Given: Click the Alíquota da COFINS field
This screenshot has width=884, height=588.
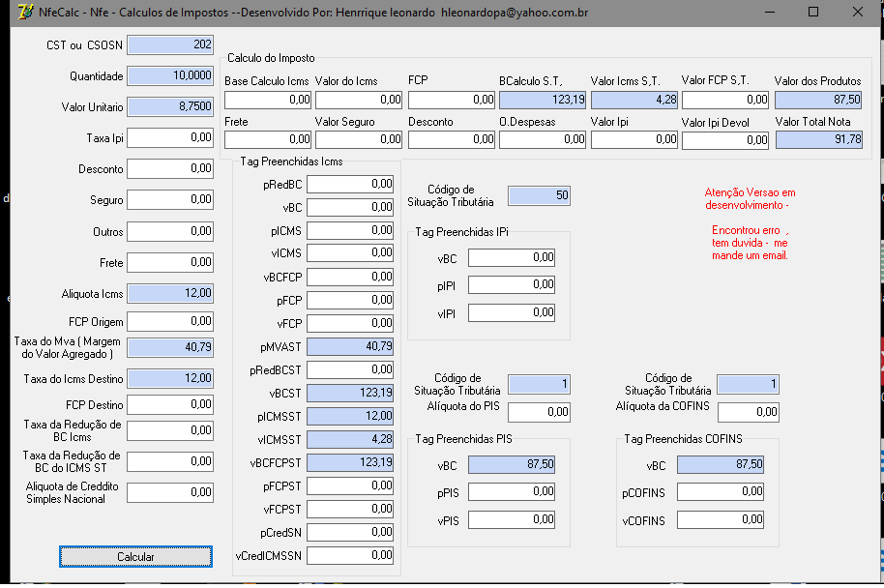Looking at the screenshot, I should (x=749, y=413).
